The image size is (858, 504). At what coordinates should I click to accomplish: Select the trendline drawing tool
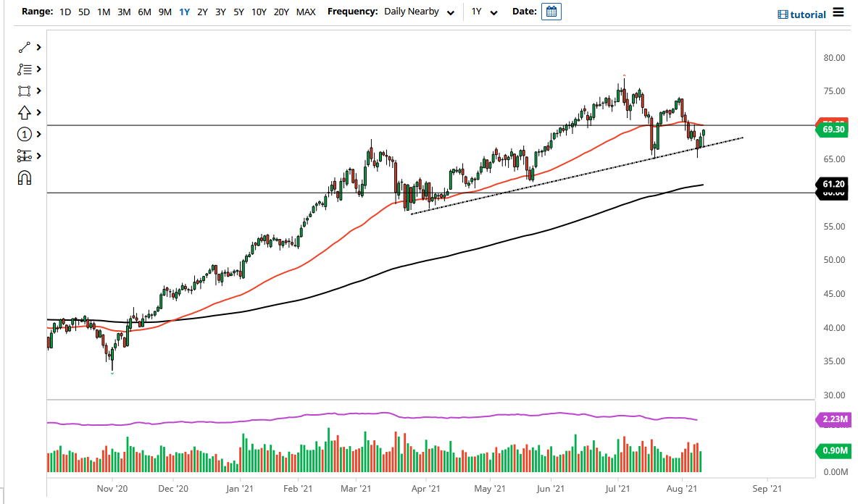[x=25, y=47]
